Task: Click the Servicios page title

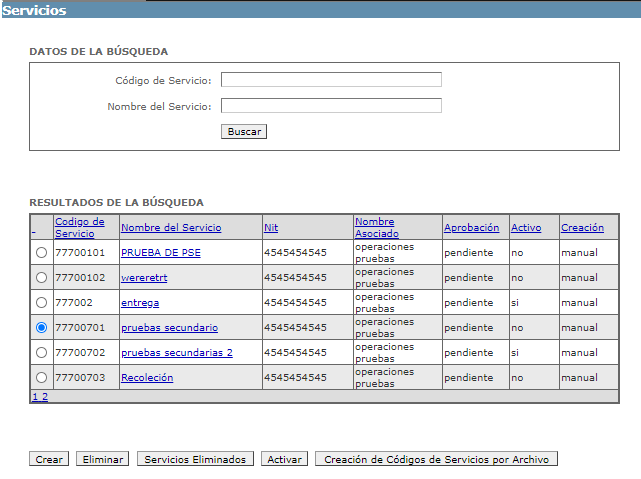Action: coord(34,10)
